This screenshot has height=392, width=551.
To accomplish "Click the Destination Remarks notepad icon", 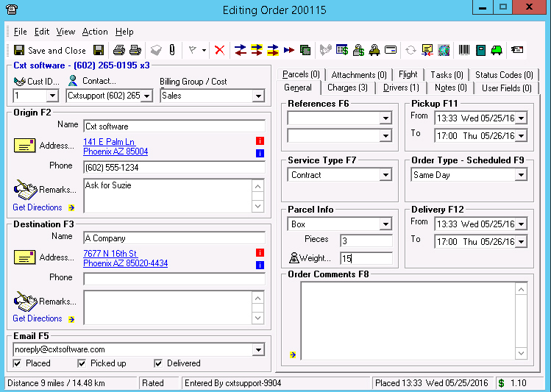I will pyautogui.click(x=25, y=302).
